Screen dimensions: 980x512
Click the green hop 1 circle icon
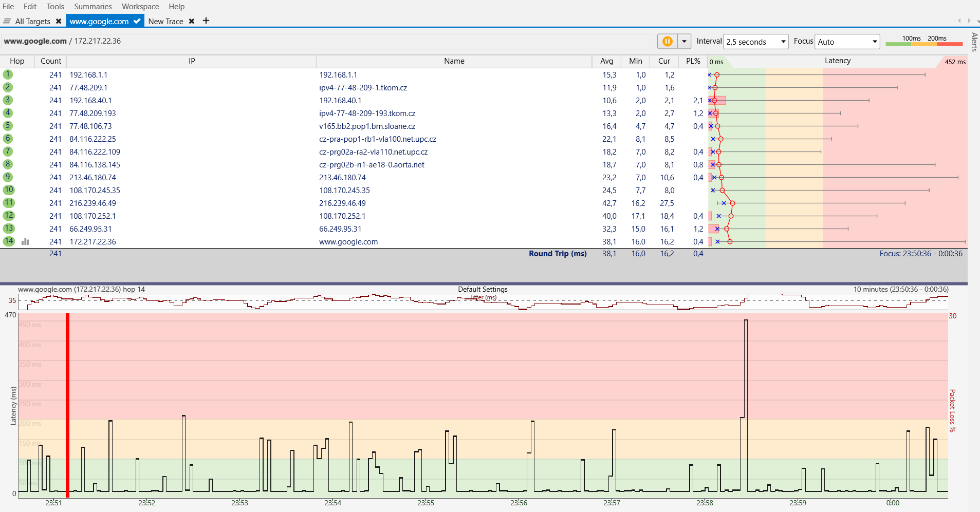(x=8, y=74)
